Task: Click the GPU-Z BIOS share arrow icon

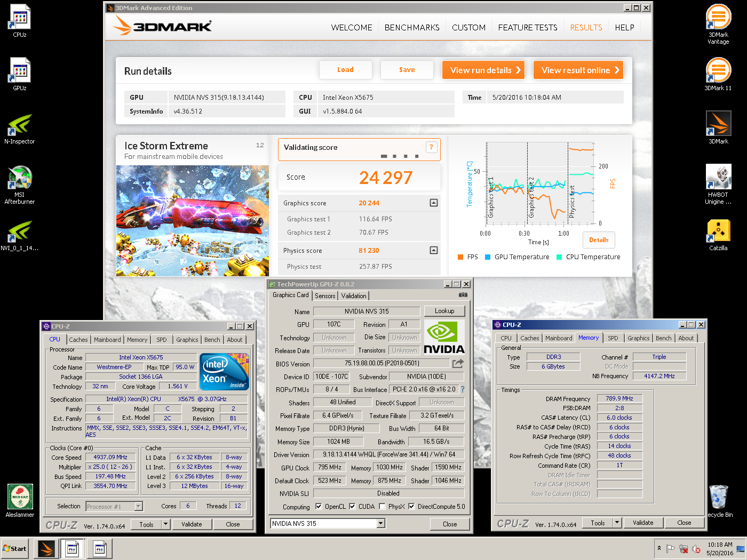Action: 458,363
